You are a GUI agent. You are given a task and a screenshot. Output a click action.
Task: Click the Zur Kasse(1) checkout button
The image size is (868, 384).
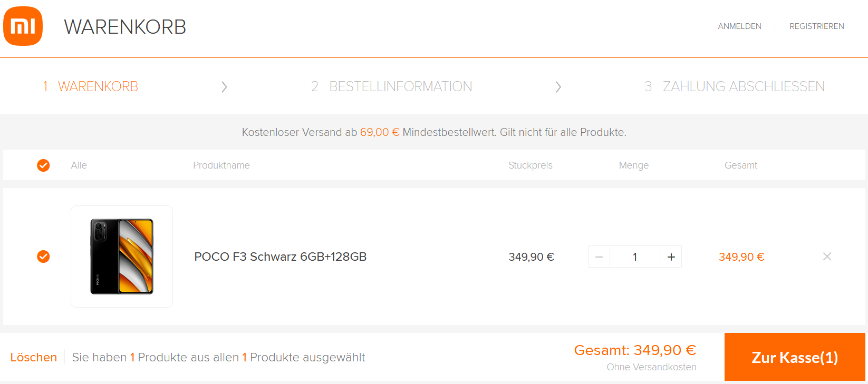tap(795, 357)
